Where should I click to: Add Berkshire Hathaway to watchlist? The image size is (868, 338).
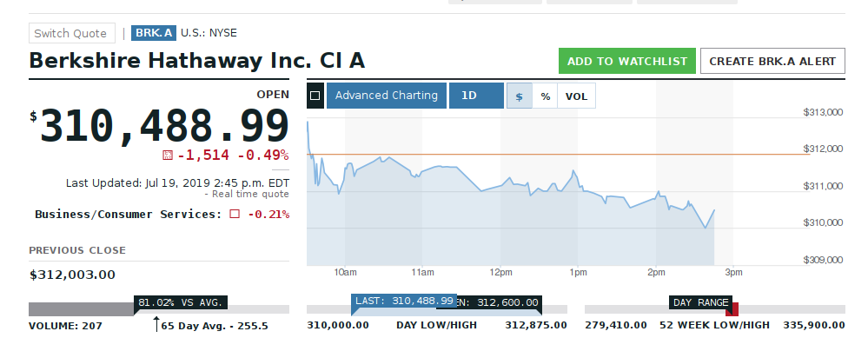[x=627, y=61]
